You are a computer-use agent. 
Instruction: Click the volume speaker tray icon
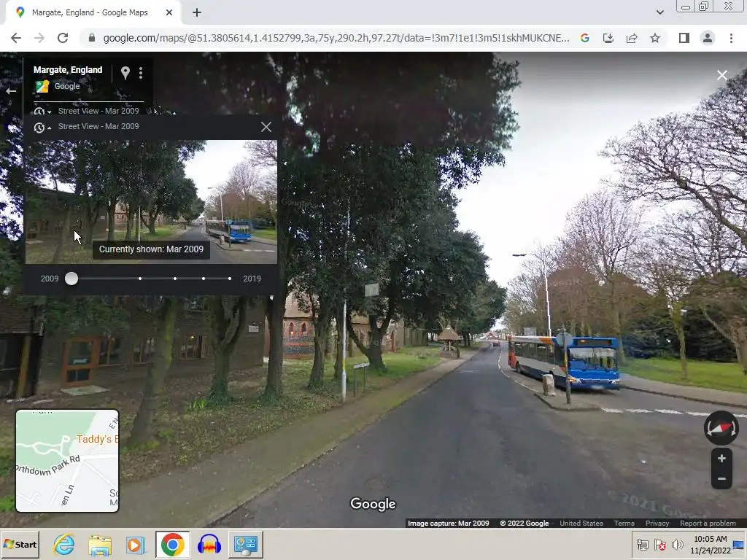pyautogui.click(x=677, y=545)
